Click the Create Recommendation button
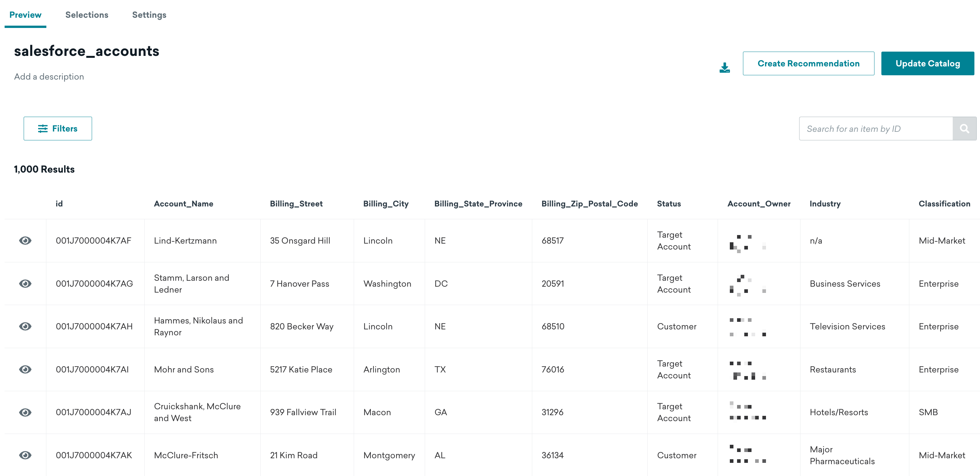The height and width of the screenshot is (476, 980). [809, 63]
